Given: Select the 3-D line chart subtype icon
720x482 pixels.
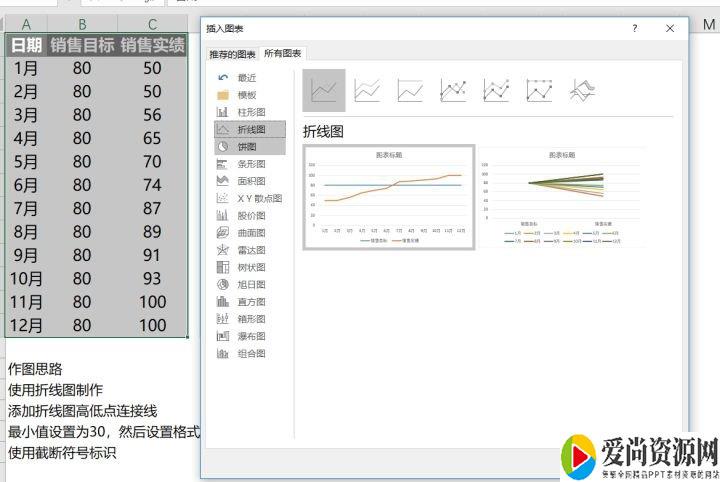Looking at the screenshot, I should click(x=582, y=91).
